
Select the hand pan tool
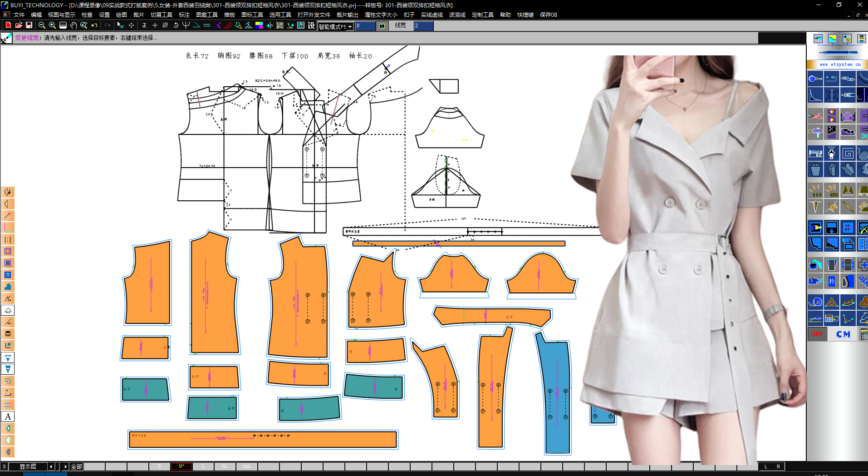pyautogui.click(x=73, y=25)
